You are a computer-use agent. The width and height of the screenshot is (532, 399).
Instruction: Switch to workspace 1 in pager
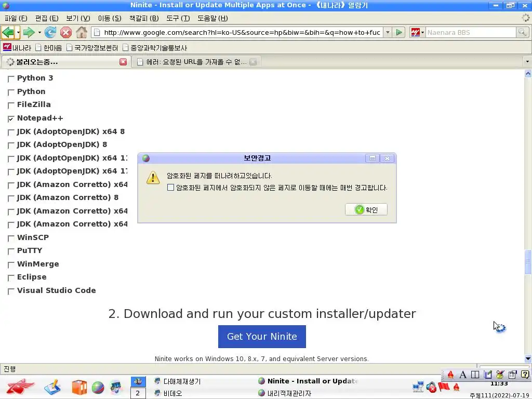[x=138, y=381]
